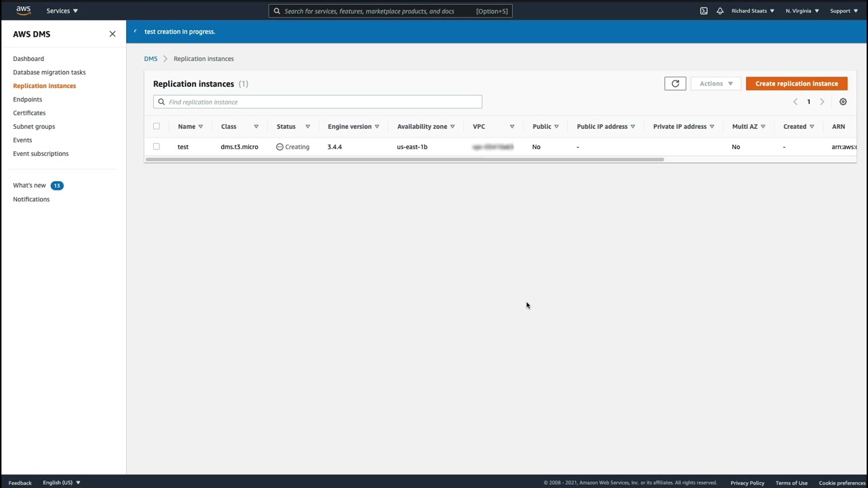Open Event subscriptions page
Viewport: 868px width, 488px height.
click(x=41, y=154)
